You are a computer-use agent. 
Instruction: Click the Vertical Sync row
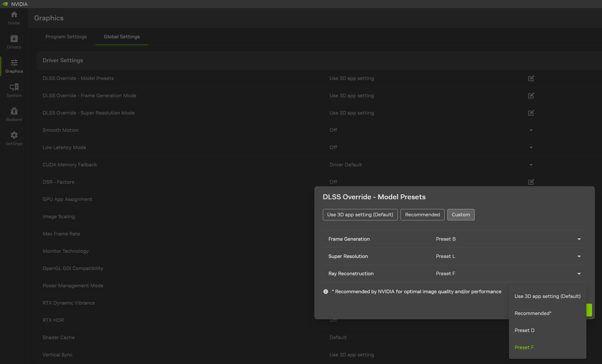[273, 355]
